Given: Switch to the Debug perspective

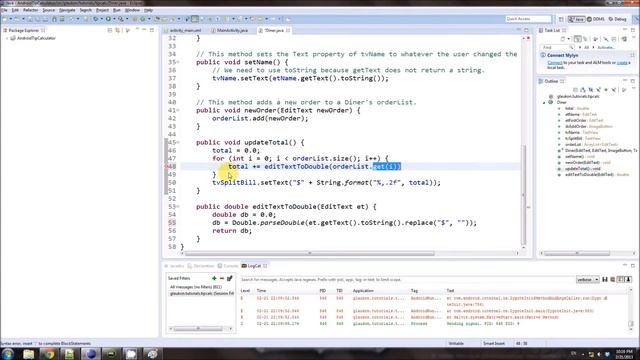Looking at the screenshot, I should [618, 19].
